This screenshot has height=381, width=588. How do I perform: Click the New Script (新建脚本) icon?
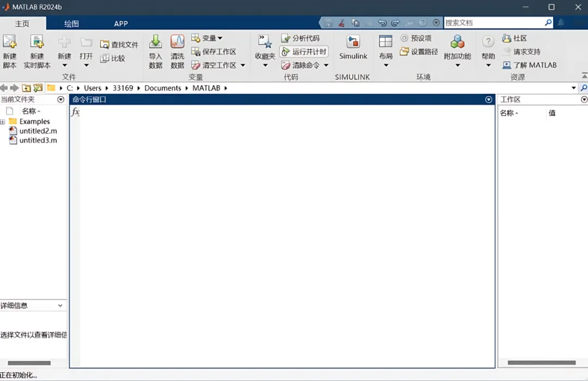click(x=9, y=42)
